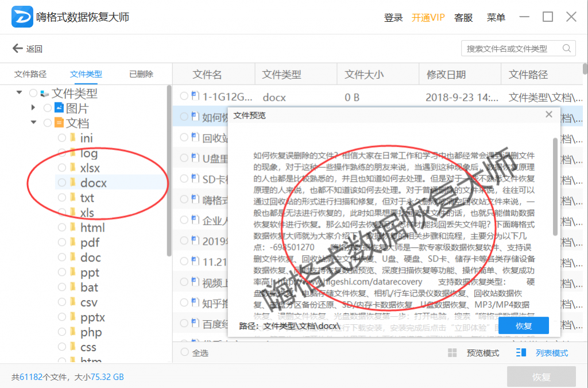Click the preview dialog vertical scrollbar
The image size is (588, 388).
click(x=555, y=187)
